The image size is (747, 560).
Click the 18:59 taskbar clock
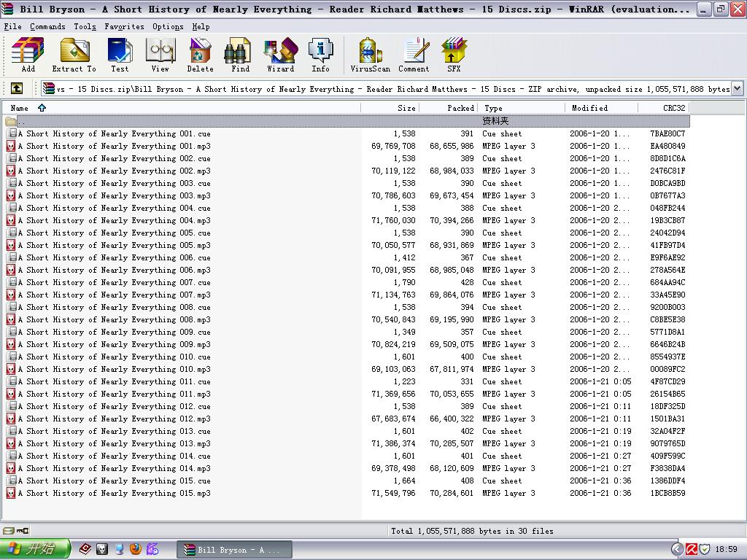tap(726, 549)
